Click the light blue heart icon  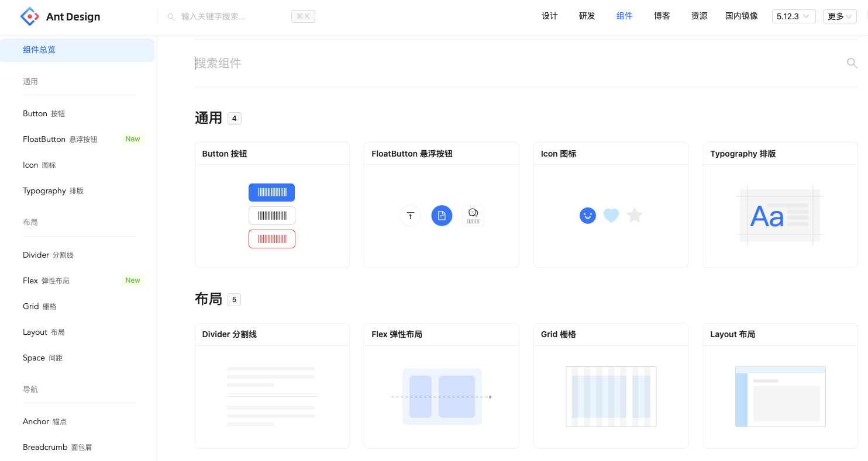pos(611,216)
